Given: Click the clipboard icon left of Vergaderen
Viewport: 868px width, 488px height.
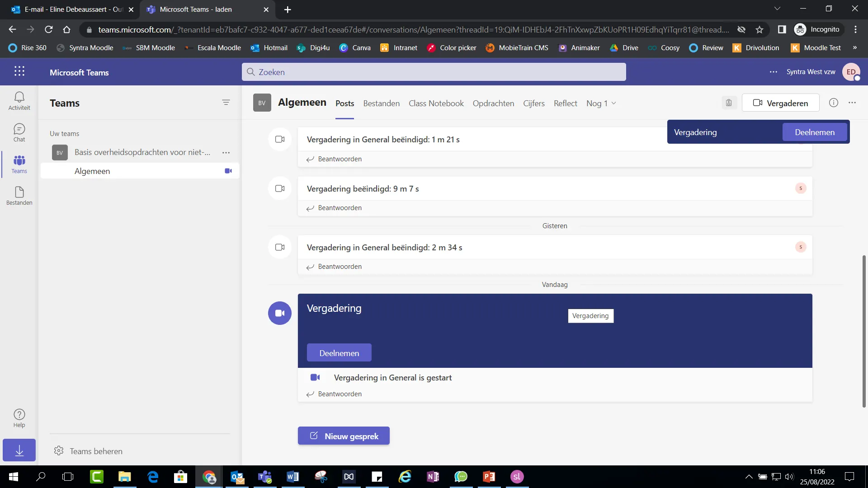Looking at the screenshot, I should tap(729, 103).
